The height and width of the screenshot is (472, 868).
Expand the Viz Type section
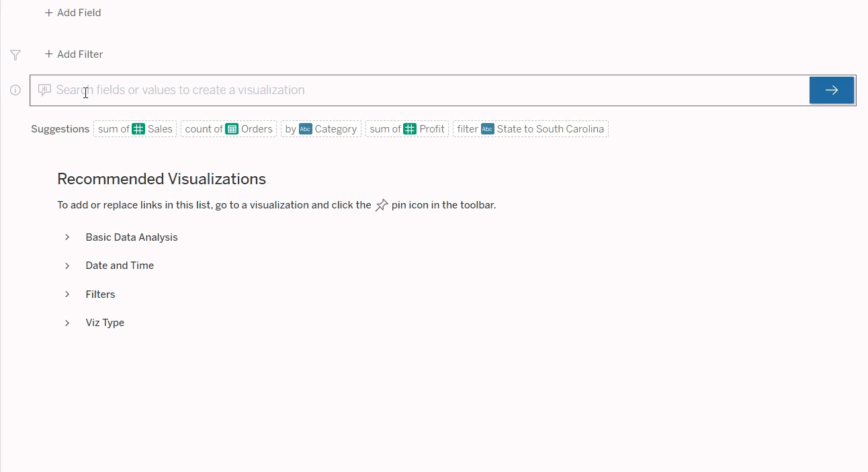click(67, 323)
